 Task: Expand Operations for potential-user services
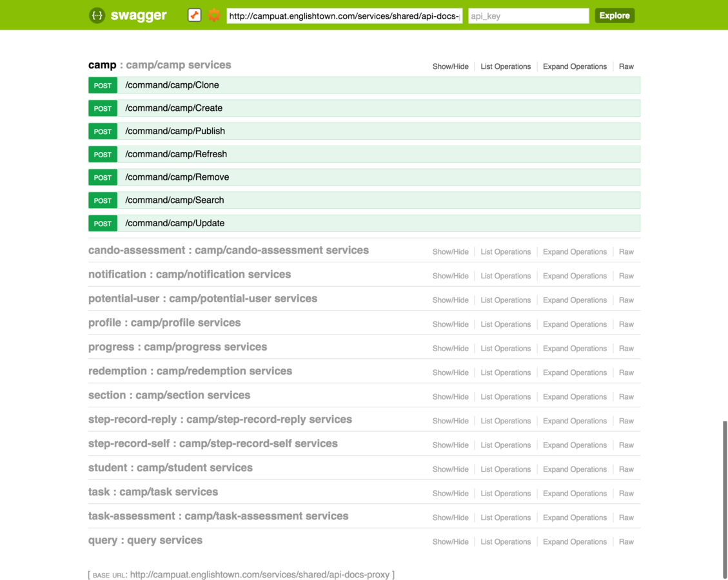[575, 300]
